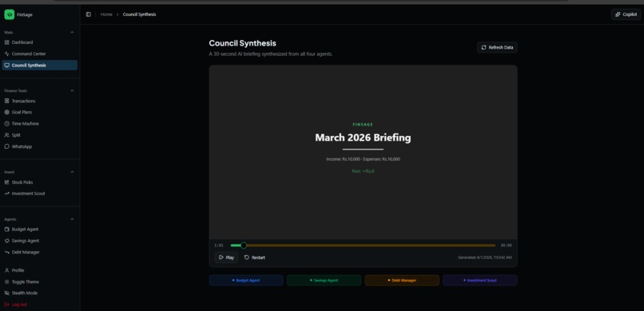This screenshot has width=644, height=311.
Task: Click the Profile user icon
Action: (6, 270)
